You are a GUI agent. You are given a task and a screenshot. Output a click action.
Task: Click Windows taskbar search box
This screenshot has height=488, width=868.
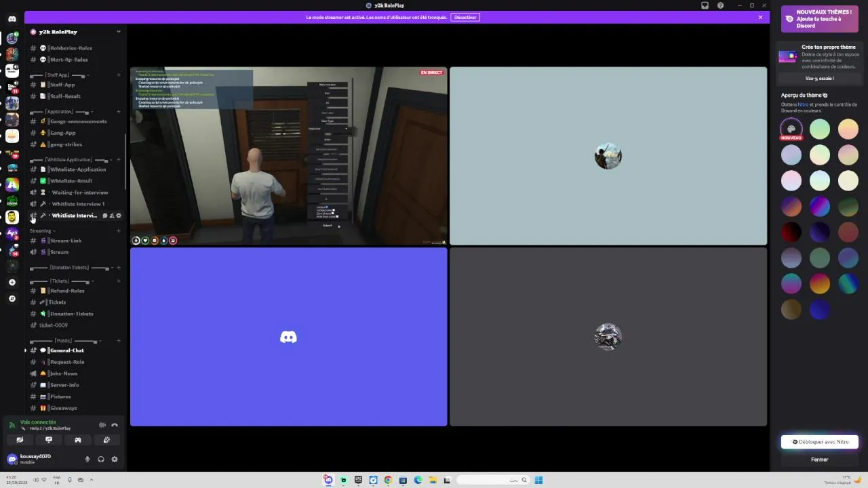(x=493, y=480)
